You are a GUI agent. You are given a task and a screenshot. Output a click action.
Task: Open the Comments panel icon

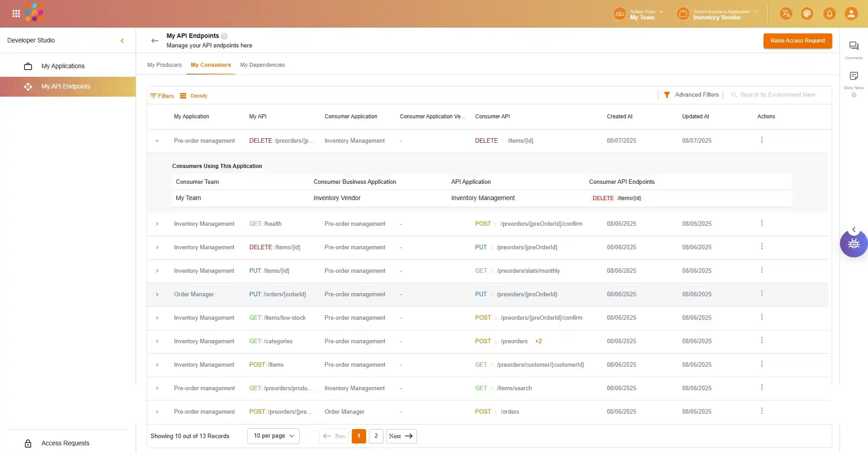point(854,47)
